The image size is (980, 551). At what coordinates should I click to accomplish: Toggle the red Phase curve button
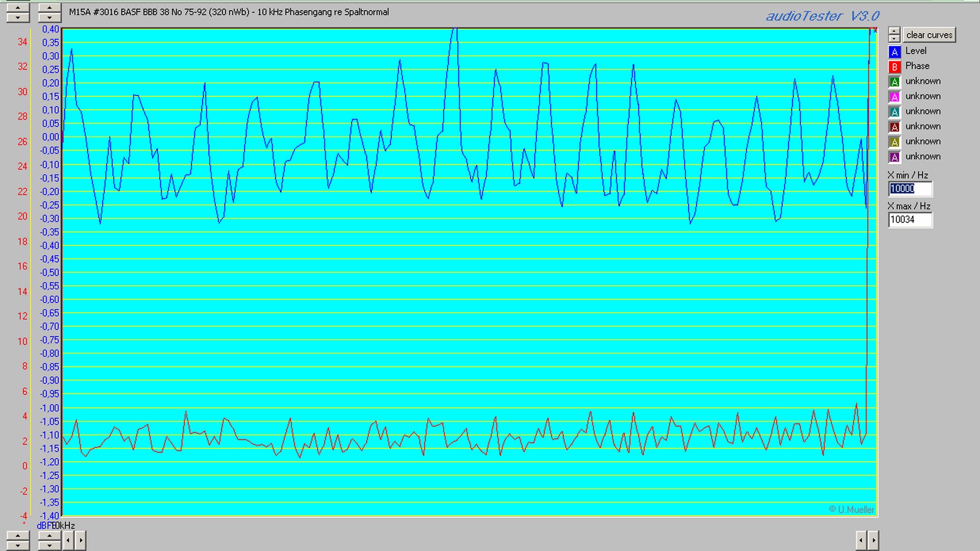(x=894, y=67)
